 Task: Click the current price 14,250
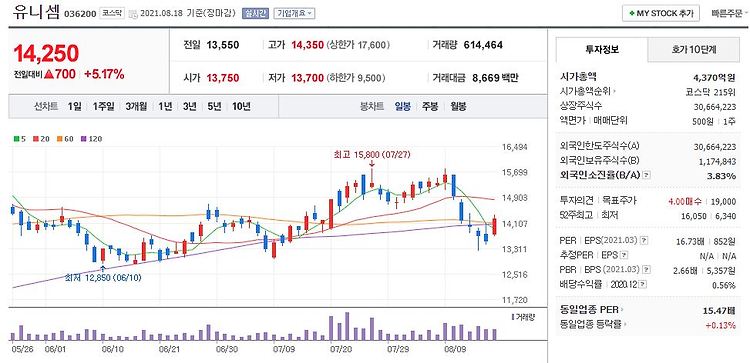pyautogui.click(x=46, y=54)
